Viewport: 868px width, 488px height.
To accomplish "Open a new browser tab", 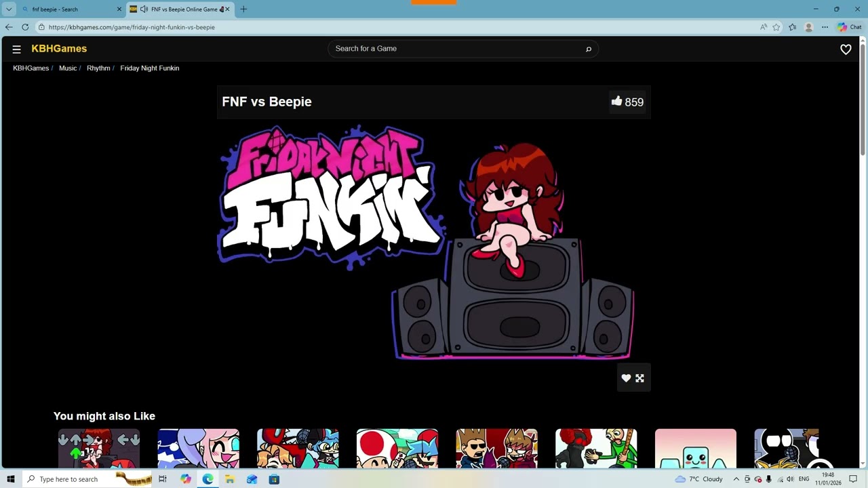I will pyautogui.click(x=243, y=9).
